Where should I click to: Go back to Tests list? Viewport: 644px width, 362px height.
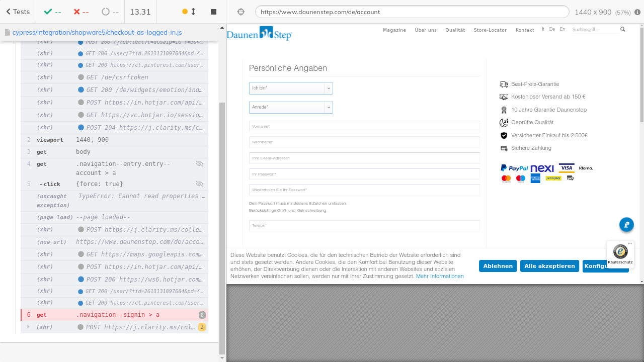pos(18,12)
